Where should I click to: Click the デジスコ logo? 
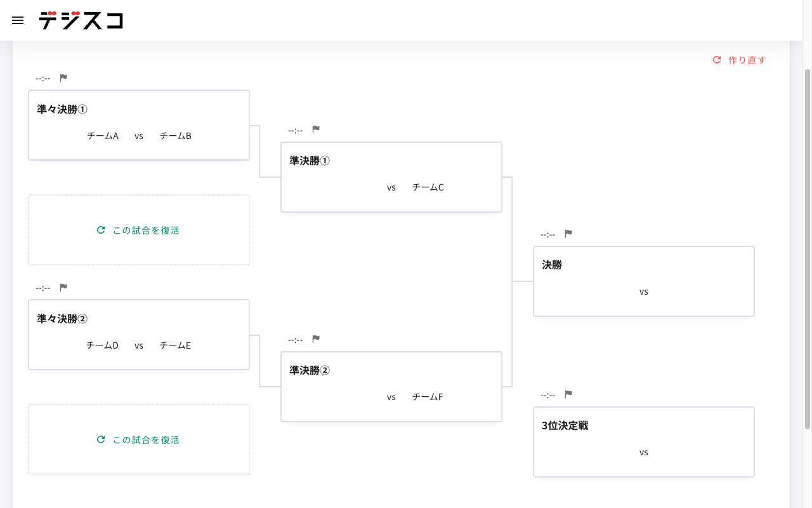(x=81, y=20)
